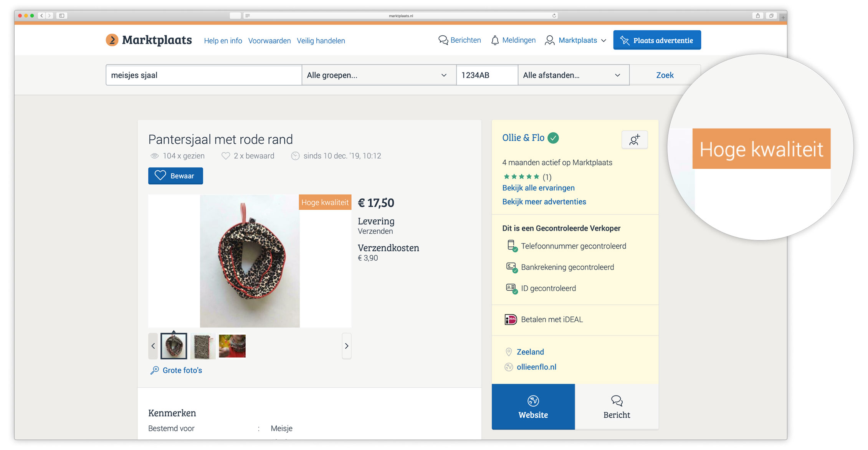This screenshot has height=450, width=868.
Task: Click the Marktplaats orange logo icon
Action: [112, 40]
